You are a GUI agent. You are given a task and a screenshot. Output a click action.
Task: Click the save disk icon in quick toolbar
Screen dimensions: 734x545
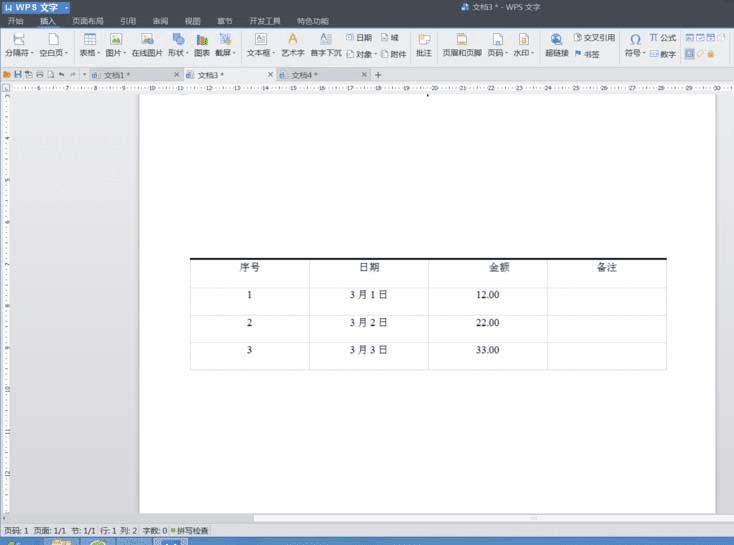(x=18, y=74)
